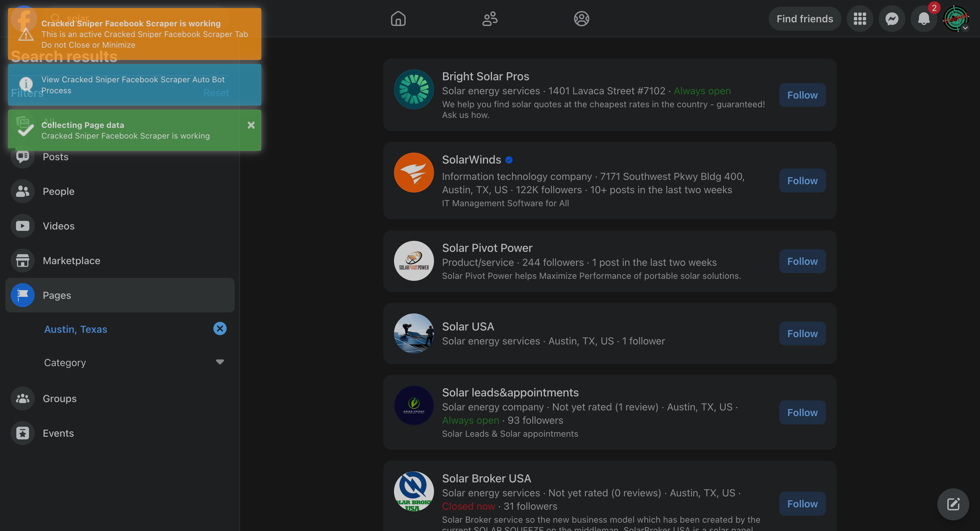Open the Bright Solar Pros page title
The height and width of the screenshot is (531, 980).
(x=485, y=76)
